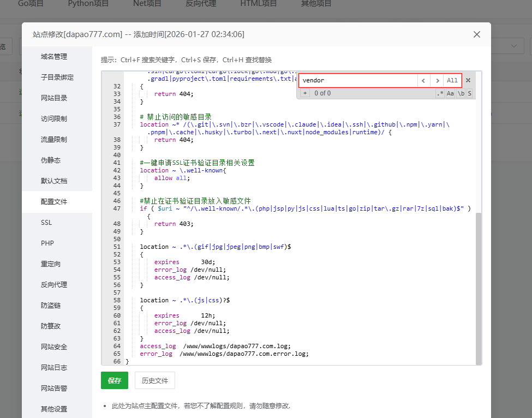Save the config with 保存 button

tap(114, 380)
